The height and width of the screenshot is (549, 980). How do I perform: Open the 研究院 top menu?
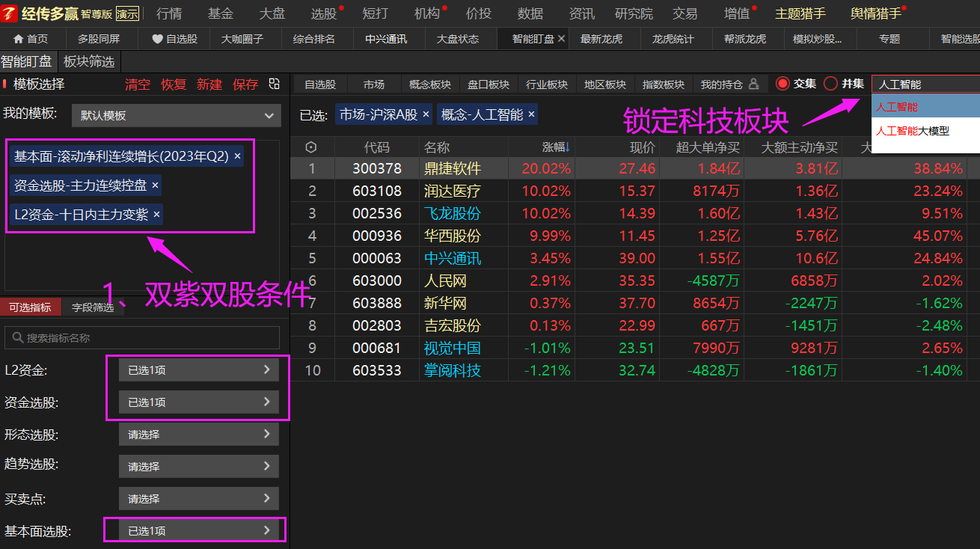634,13
